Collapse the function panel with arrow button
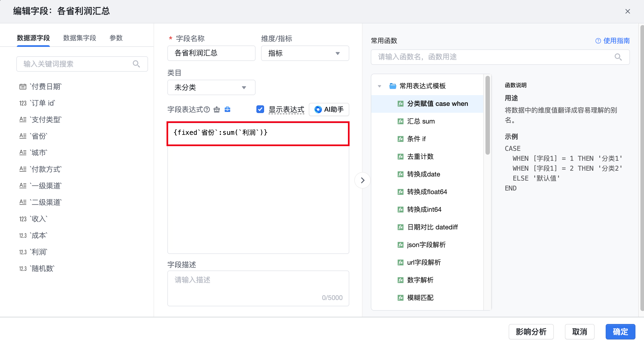 363,180
